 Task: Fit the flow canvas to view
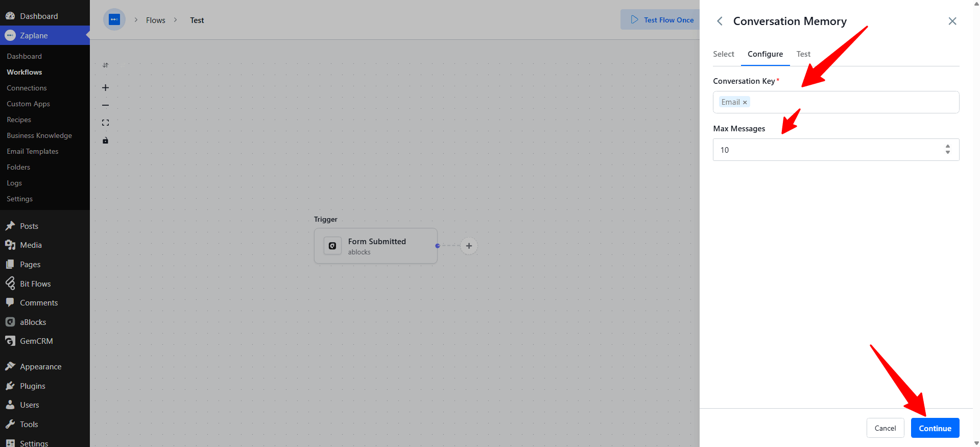pos(105,123)
